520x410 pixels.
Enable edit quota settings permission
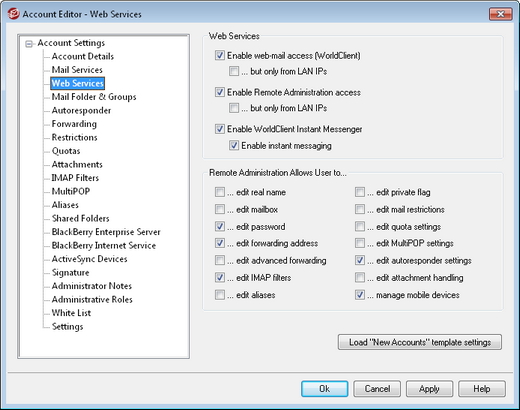[x=360, y=226]
